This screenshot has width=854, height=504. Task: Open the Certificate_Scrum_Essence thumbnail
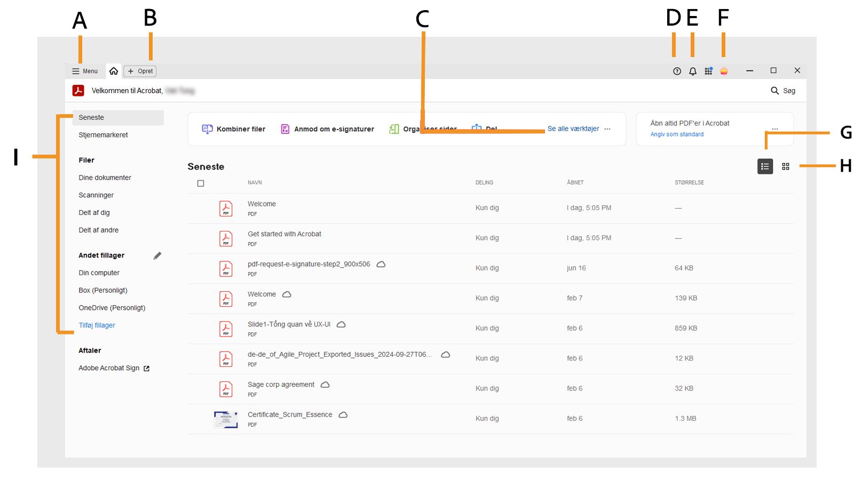226,419
